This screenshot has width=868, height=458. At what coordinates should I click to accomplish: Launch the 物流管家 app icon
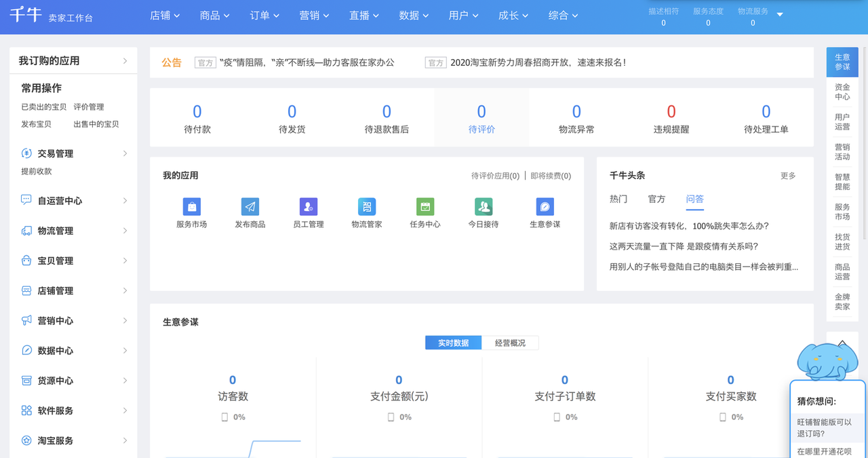tap(366, 207)
